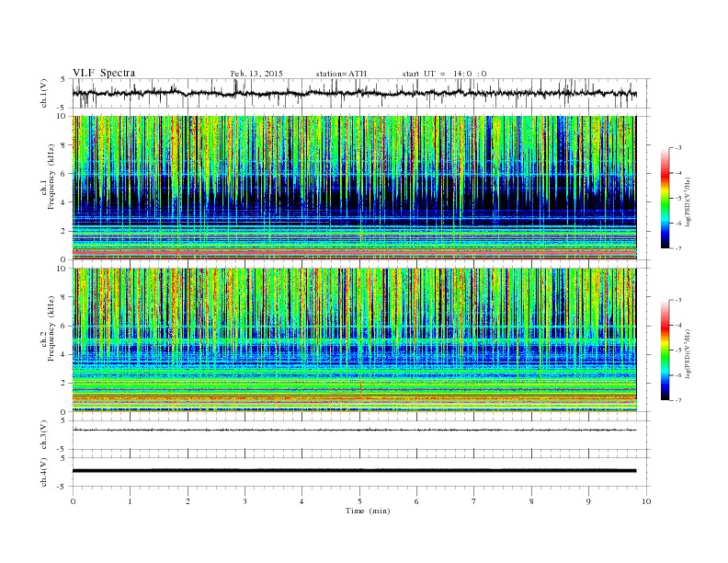Image resolution: width=728 pixels, height=563 pixels.
Task: Click the ch.1 spectrogram color scale bar
Action: (x=665, y=198)
